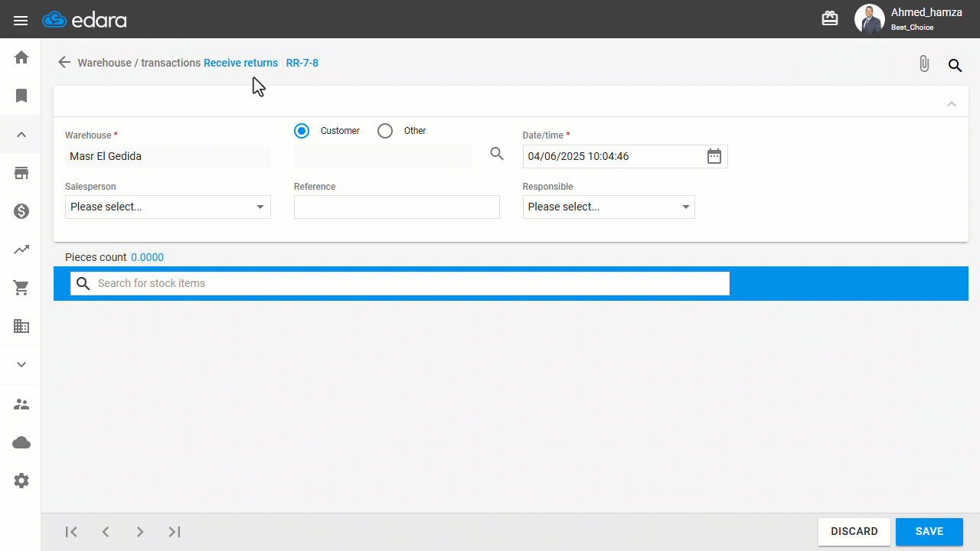The width and height of the screenshot is (980, 551).
Task: Go back with the left arrow
Action: (64, 62)
